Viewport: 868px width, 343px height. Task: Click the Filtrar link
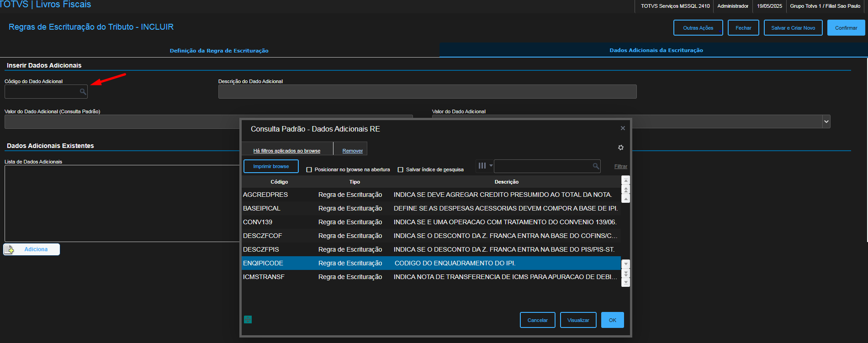[x=620, y=166]
